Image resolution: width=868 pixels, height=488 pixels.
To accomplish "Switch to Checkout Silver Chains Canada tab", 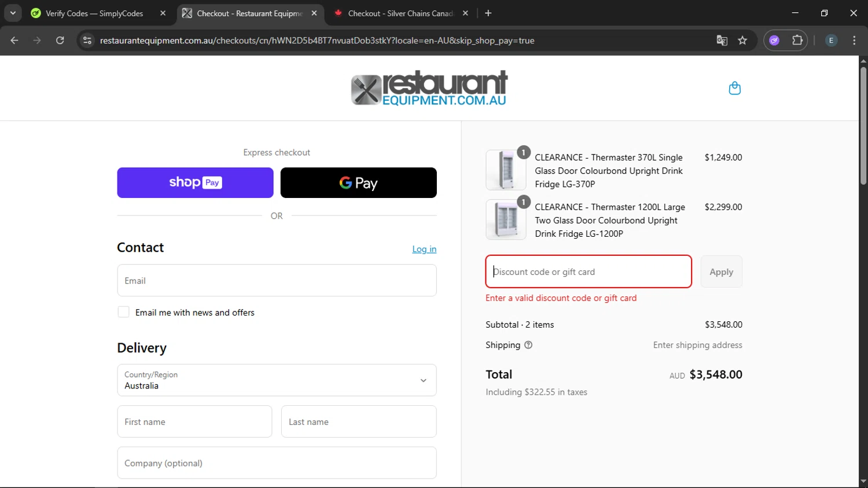I will [x=402, y=13].
